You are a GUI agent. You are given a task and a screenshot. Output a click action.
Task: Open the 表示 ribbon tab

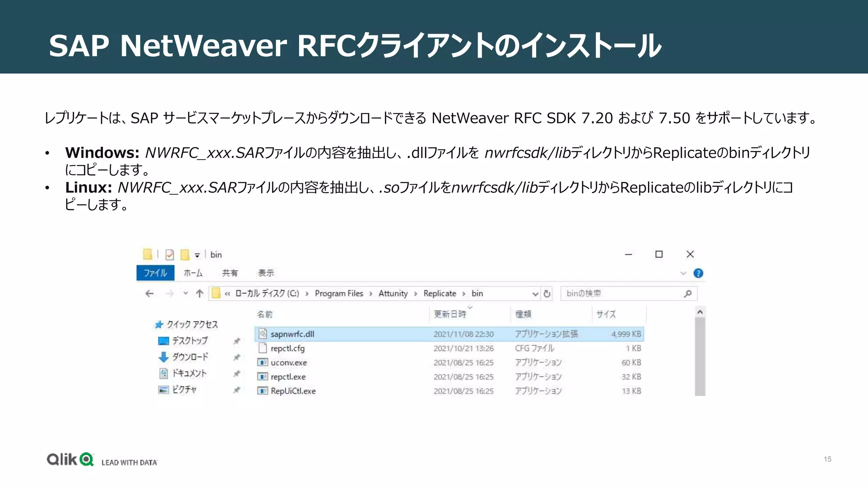click(x=266, y=273)
